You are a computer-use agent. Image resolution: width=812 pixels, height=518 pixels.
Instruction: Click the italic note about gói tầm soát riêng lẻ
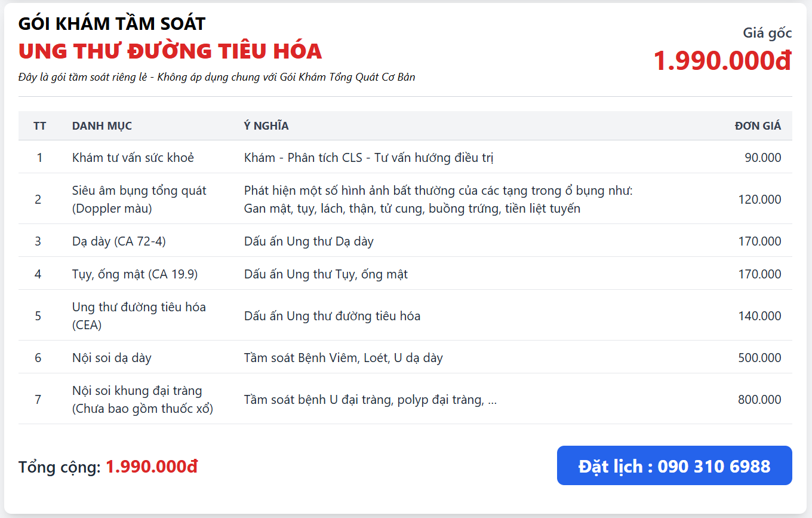(x=217, y=77)
